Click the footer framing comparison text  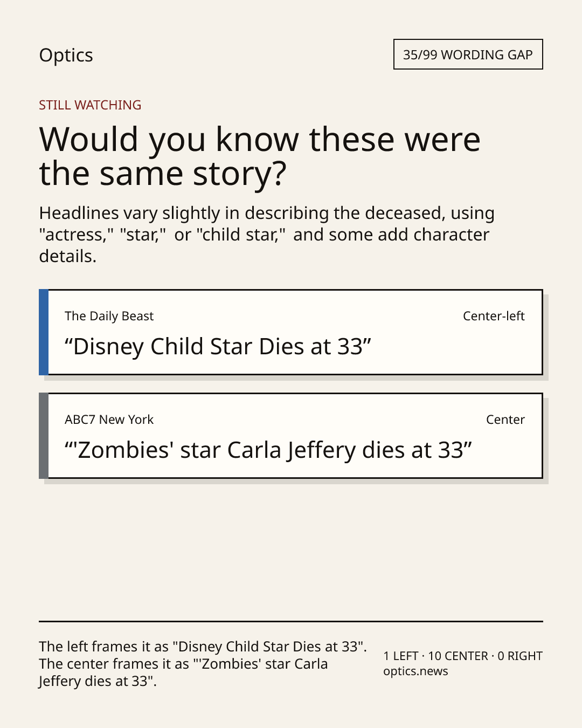pos(203,664)
